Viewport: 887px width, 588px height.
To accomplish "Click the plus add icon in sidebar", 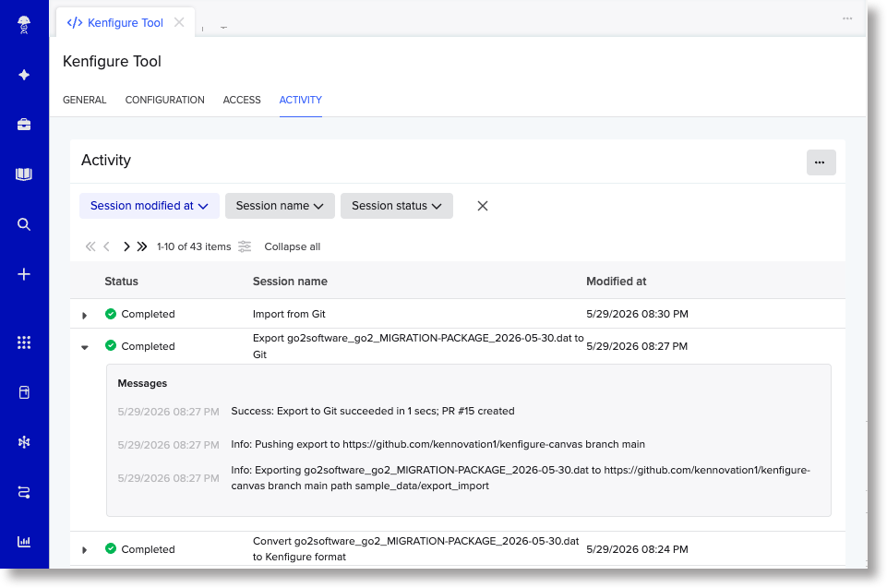I will click(24, 274).
